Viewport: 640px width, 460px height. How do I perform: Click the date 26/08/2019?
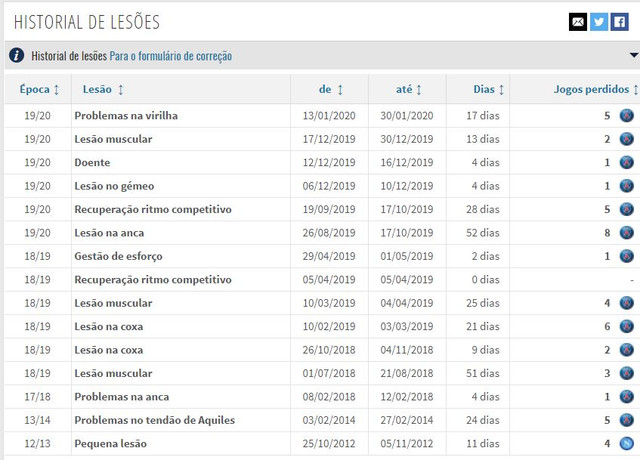point(329,233)
